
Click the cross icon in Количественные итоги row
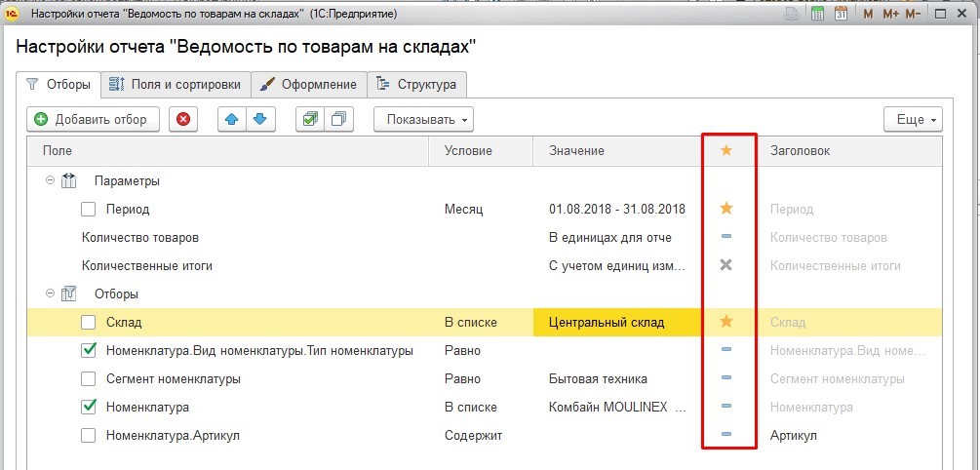pyautogui.click(x=725, y=265)
